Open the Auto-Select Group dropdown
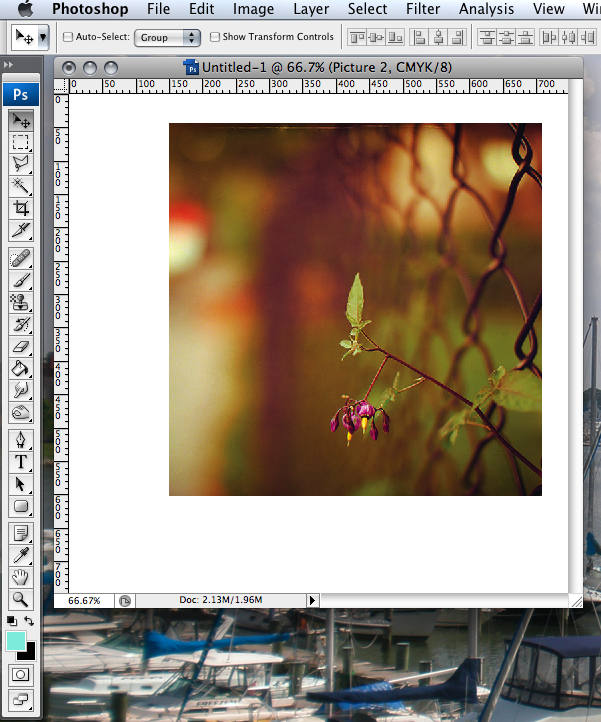This screenshot has width=601, height=722. pyautogui.click(x=167, y=38)
